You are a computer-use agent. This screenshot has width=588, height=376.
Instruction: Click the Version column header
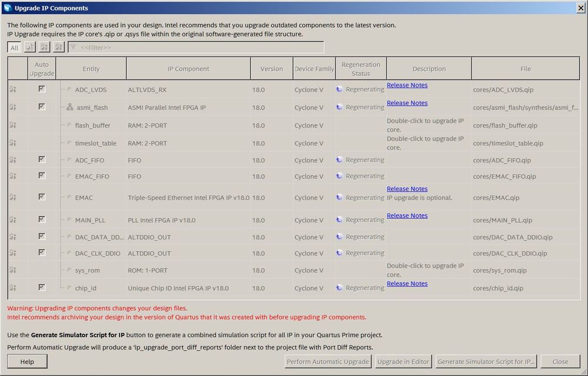(271, 69)
